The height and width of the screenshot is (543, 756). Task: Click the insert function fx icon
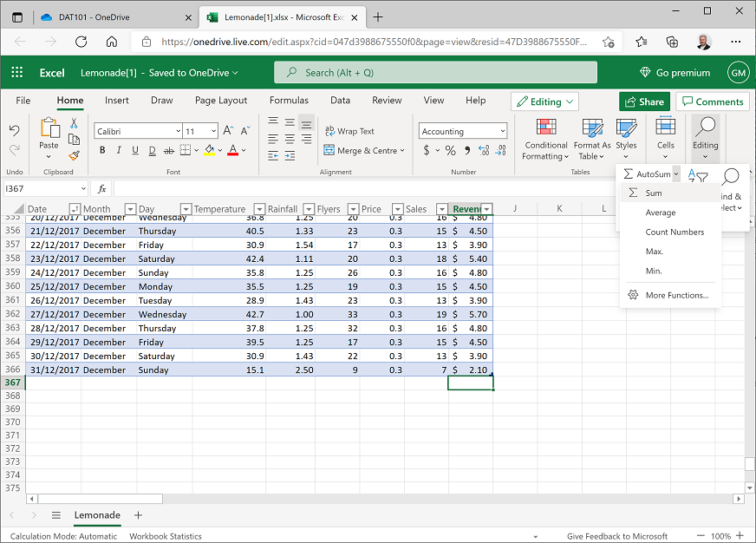(x=101, y=188)
